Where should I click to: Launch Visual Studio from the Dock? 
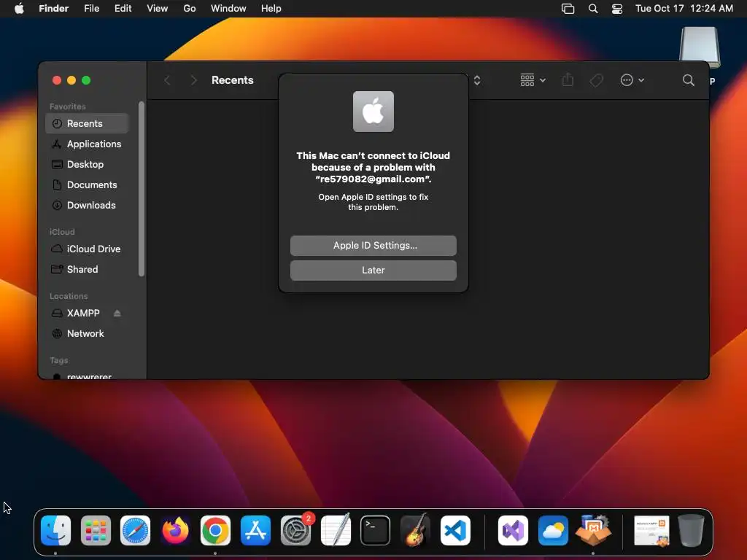click(x=513, y=530)
